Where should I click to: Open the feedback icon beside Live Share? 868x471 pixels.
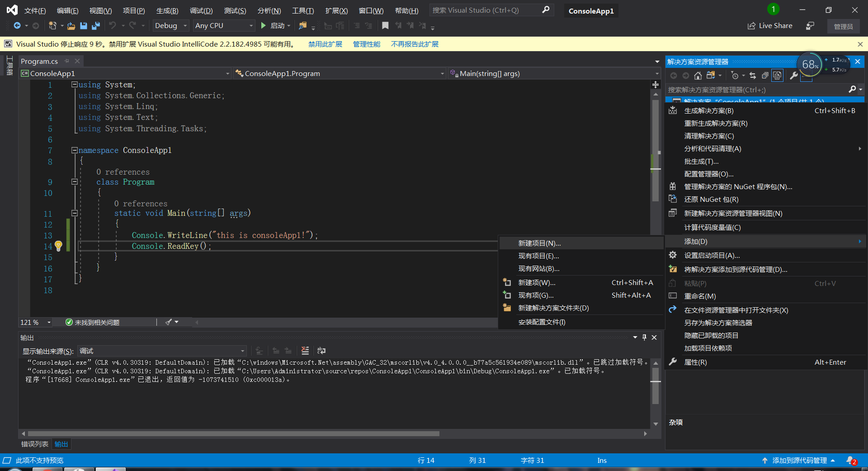810,26
